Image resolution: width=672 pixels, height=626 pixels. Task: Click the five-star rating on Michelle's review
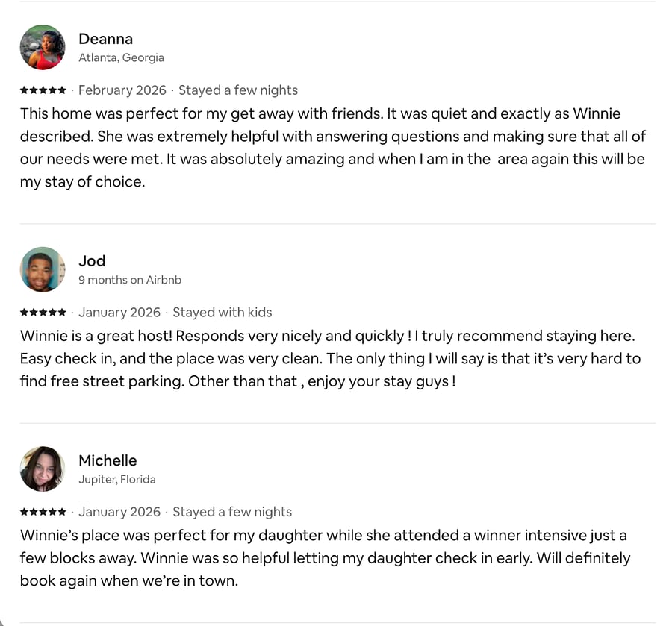43,512
